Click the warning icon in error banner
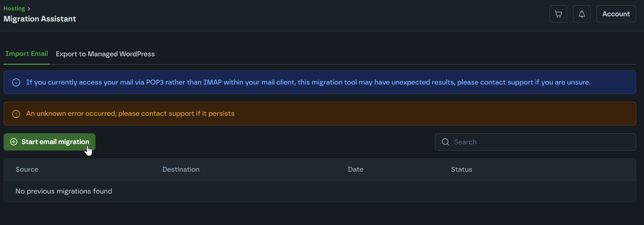Image resolution: width=644 pixels, height=225 pixels. point(16,114)
